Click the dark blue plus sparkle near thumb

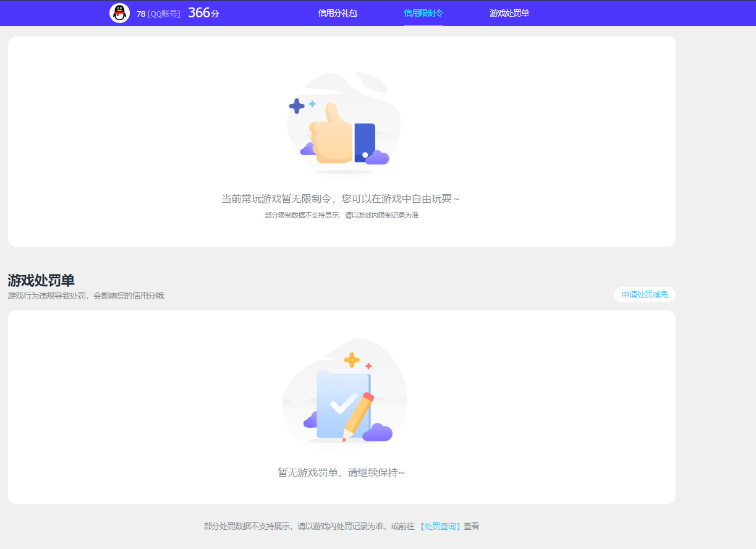click(297, 106)
